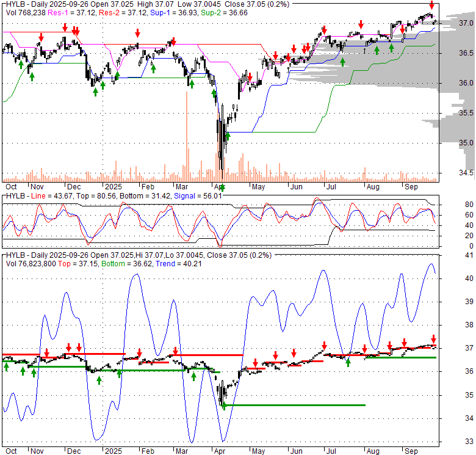Click the HYLB daily title in bottom chart
Image resolution: width=476 pixels, height=455 pixels.
click(x=139, y=255)
